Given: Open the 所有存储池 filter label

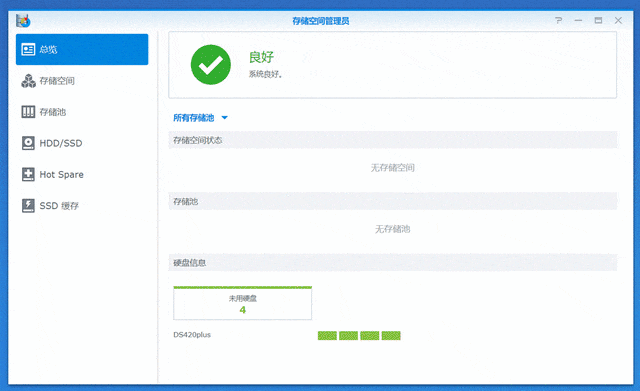Looking at the screenshot, I should 193,118.
